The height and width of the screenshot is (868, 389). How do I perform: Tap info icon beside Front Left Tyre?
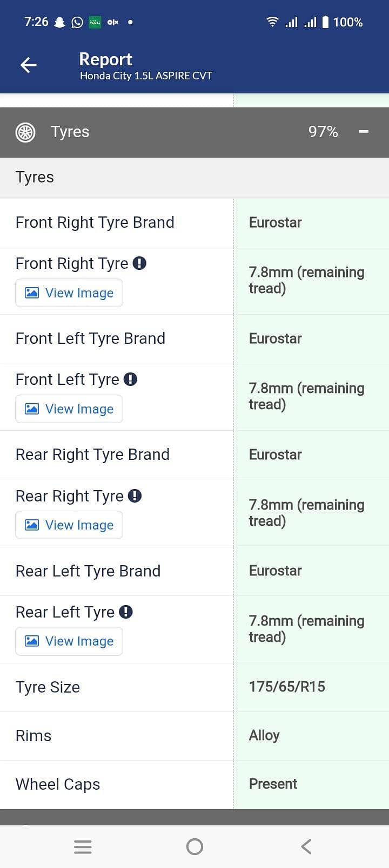(x=130, y=379)
